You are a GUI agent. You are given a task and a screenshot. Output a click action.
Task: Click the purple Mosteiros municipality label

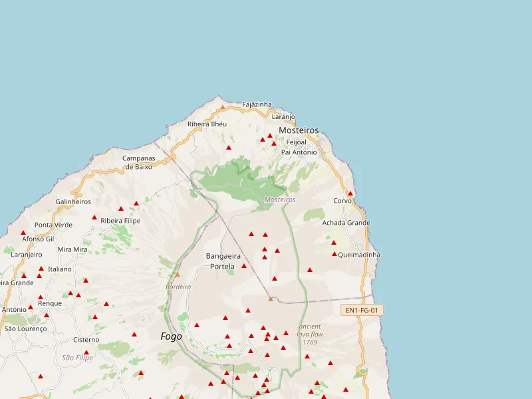[x=280, y=200]
